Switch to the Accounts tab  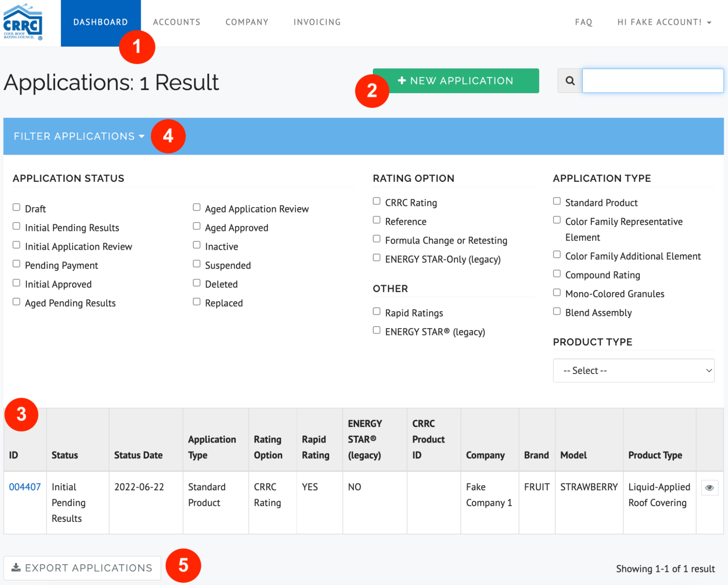click(x=176, y=22)
